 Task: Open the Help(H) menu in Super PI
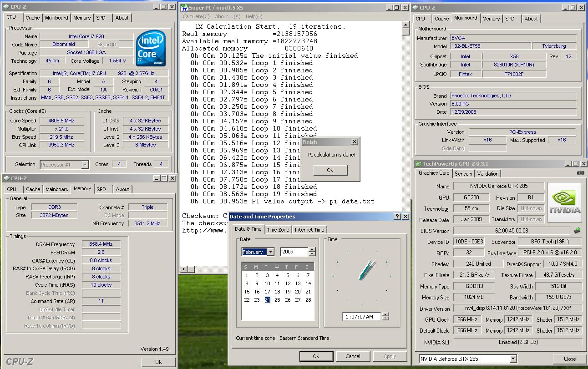(254, 16)
